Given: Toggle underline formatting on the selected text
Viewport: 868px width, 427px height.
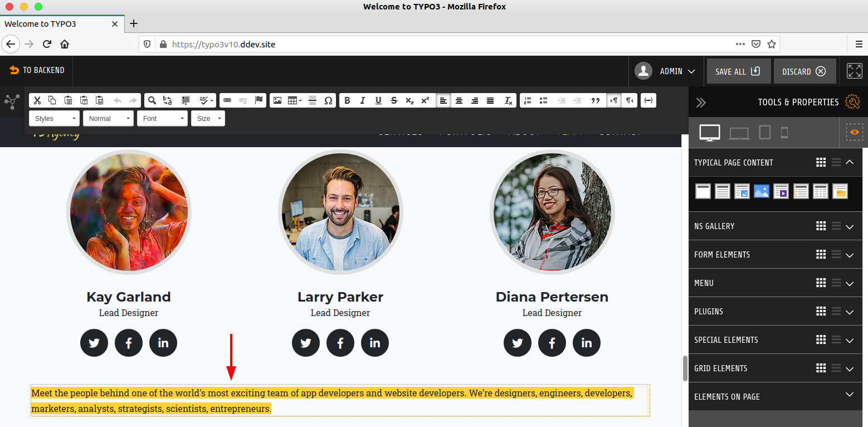Looking at the screenshot, I should [378, 100].
